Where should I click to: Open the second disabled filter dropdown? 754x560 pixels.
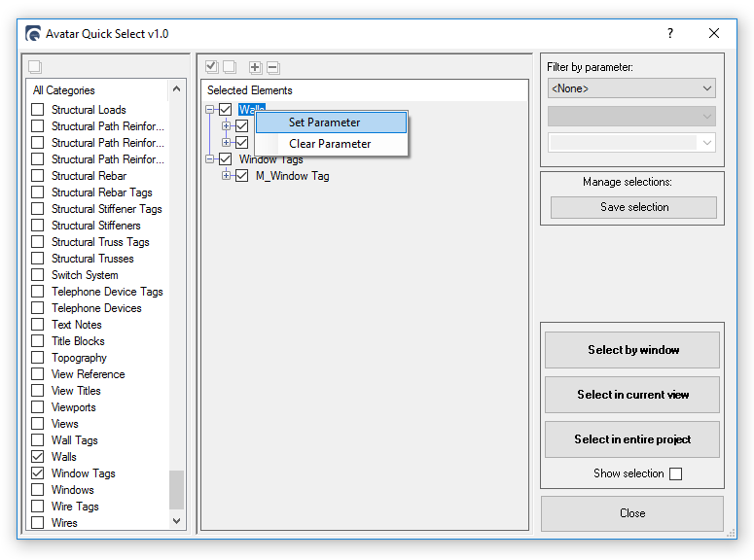point(631,117)
